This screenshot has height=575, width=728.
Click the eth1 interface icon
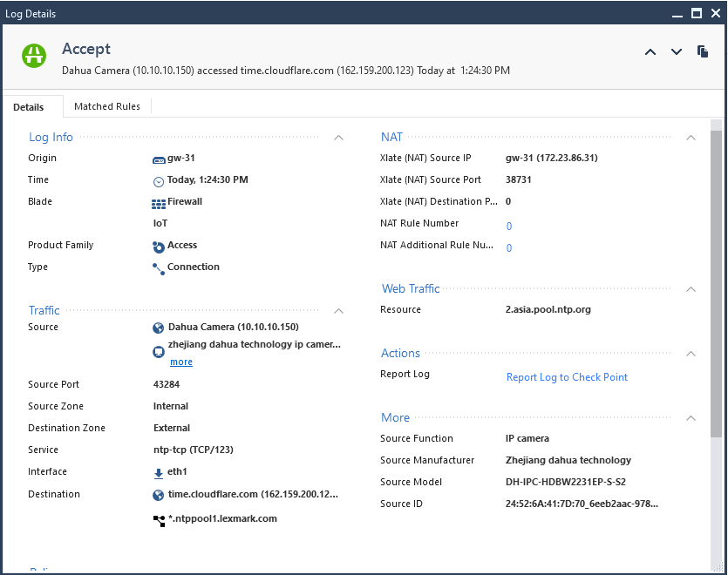[x=159, y=471]
